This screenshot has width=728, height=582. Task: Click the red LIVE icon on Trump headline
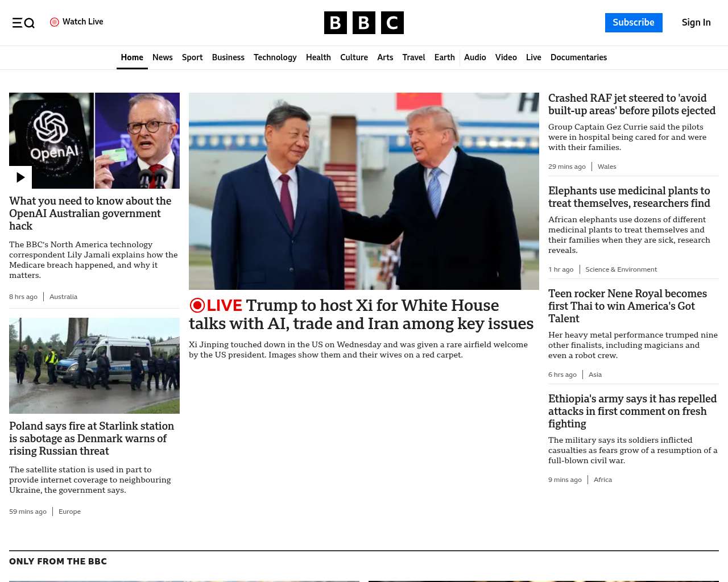(197, 305)
